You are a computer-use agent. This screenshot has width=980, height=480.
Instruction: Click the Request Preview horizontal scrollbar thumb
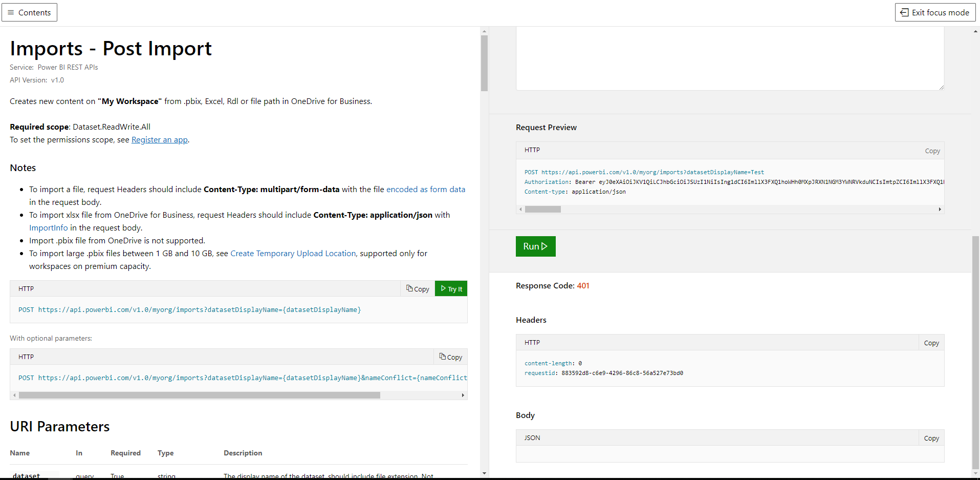pyautogui.click(x=543, y=209)
